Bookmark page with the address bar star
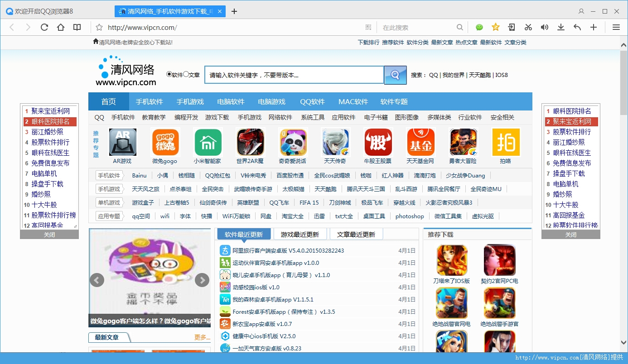 99,27
